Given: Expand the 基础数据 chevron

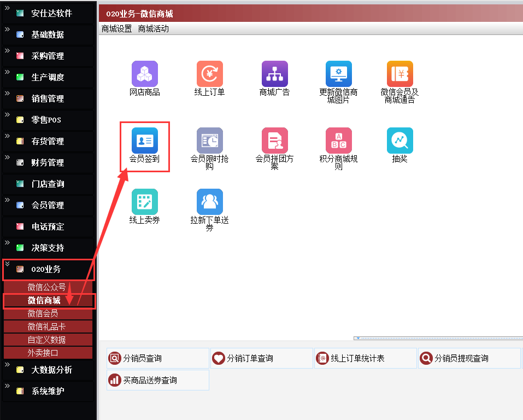Looking at the screenshot, I should 7,30.
